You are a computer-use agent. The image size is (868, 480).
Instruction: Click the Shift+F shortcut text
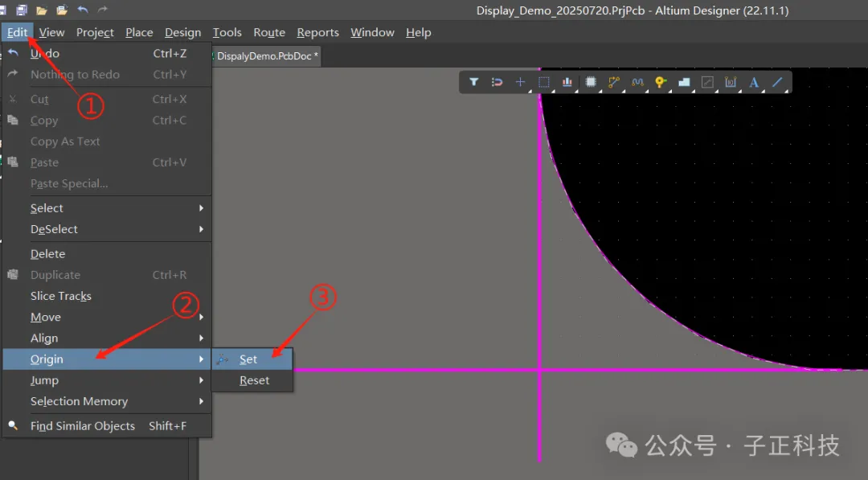[x=168, y=426]
